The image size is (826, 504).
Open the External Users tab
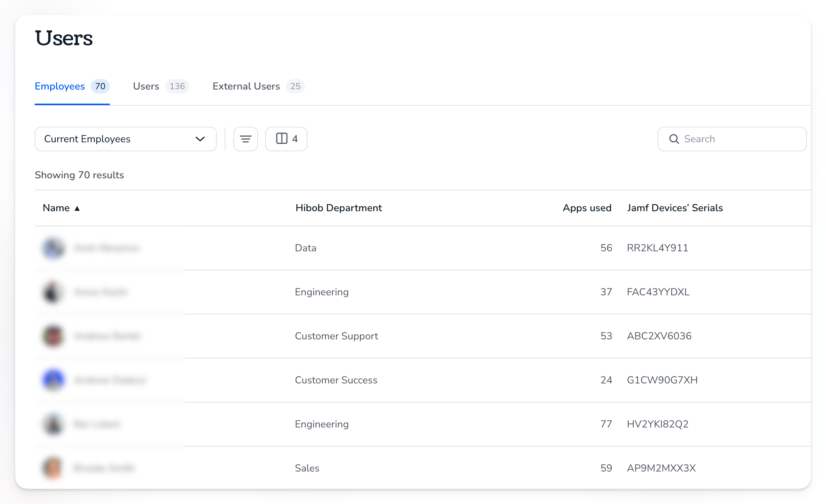[258, 86]
